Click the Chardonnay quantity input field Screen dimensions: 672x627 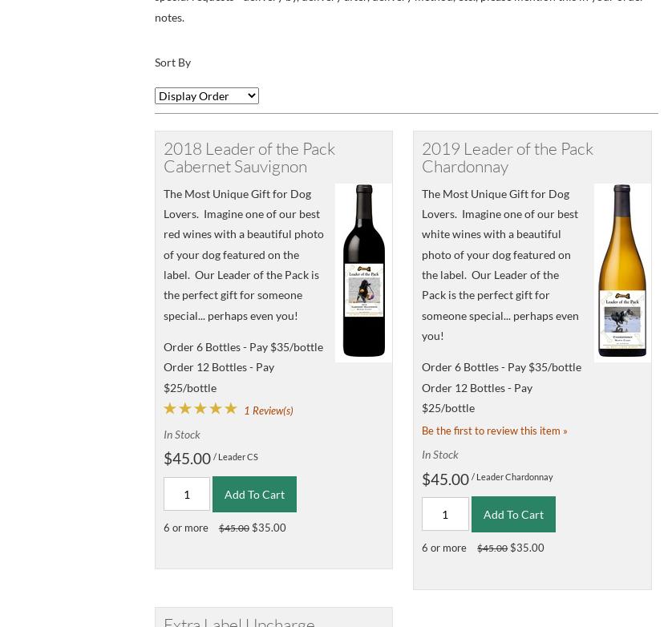pyautogui.click(x=445, y=514)
